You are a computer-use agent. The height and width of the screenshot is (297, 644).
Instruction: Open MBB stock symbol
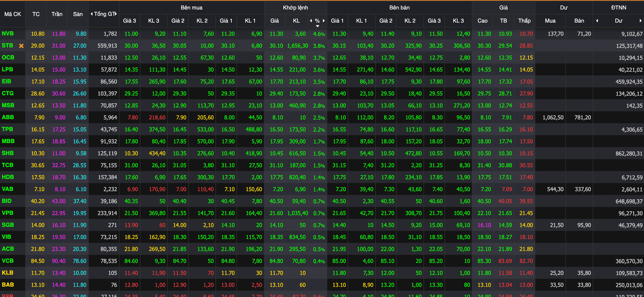[8, 141]
